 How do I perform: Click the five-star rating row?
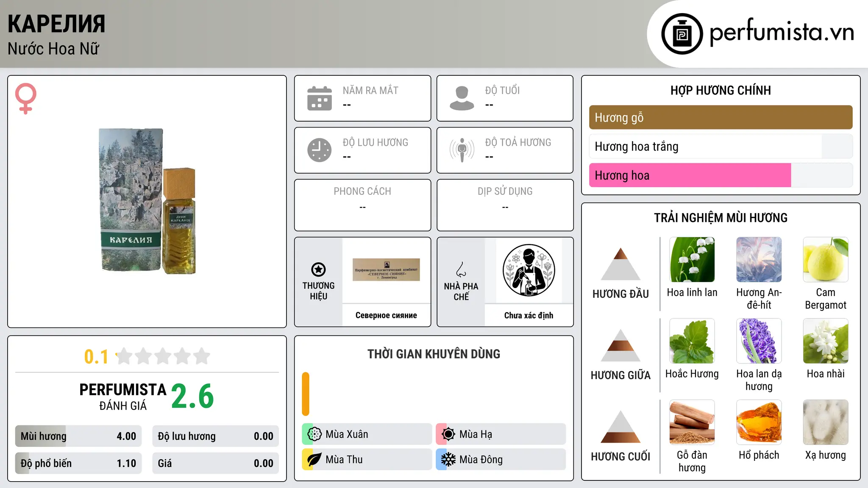pyautogui.click(x=163, y=356)
